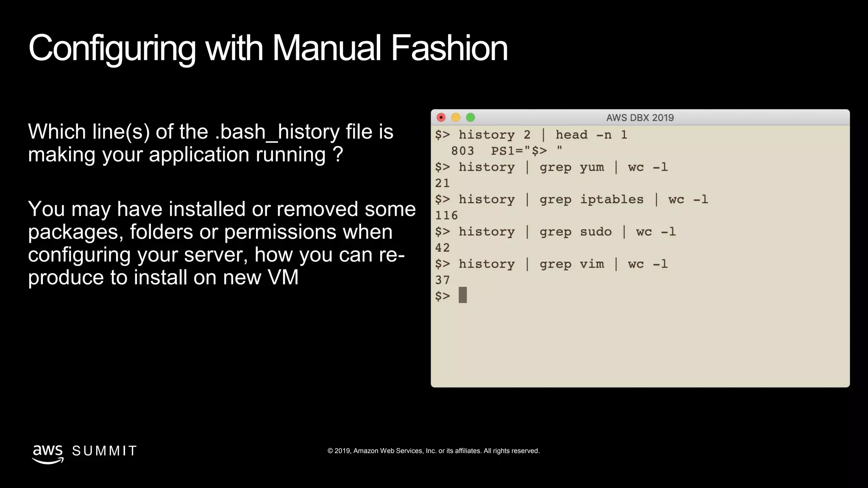This screenshot has height=488, width=868.
Task: Click the slide title 'Configuring with Manual Fashion'
Action: point(268,49)
